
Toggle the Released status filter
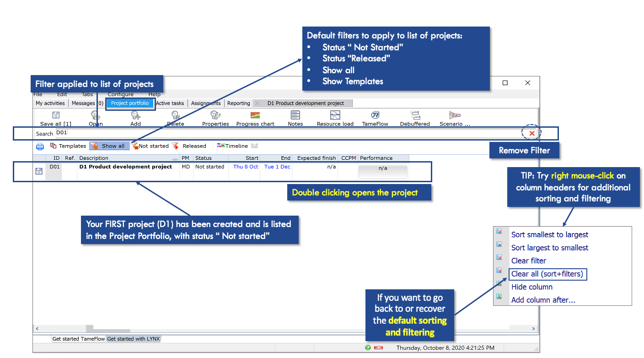click(x=189, y=146)
